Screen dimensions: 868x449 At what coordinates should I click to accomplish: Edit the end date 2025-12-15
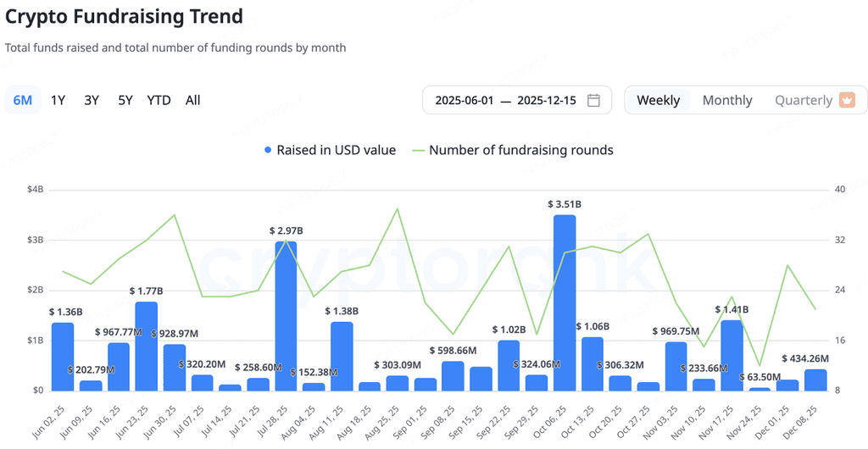coord(547,100)
